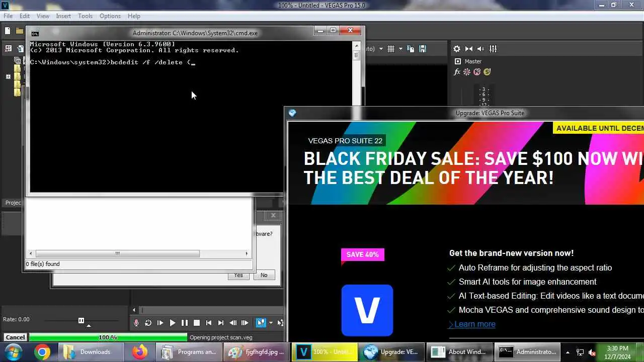This screenshot has height=362, width=644.
Task: Open Master FX button
Action: (x=457, y=72)
